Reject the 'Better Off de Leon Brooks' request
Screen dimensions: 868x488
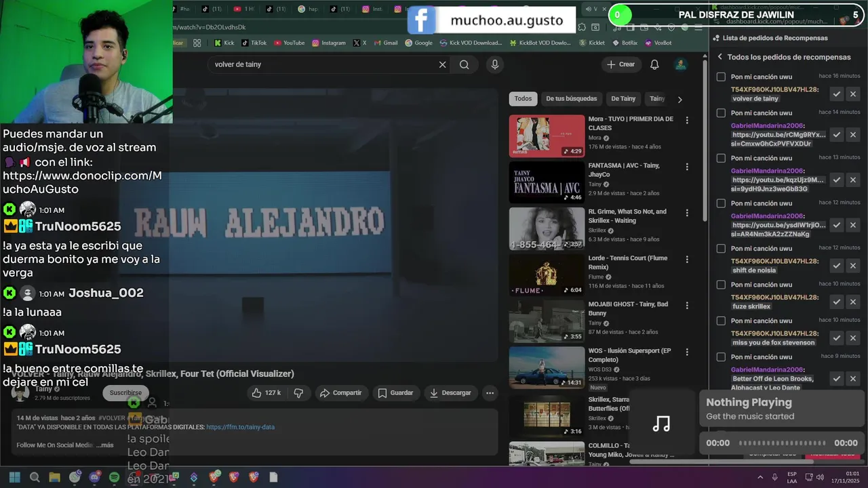click(x=853, y=378)
